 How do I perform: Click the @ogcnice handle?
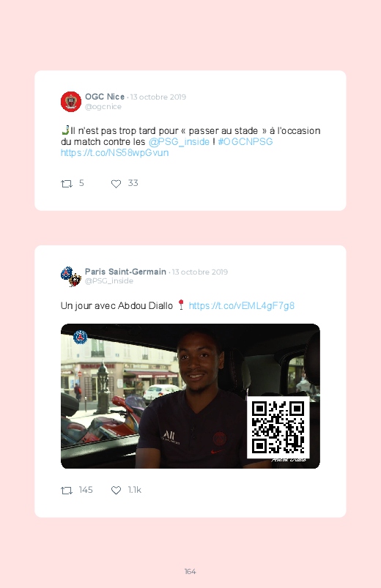click(x=103, y=106)
